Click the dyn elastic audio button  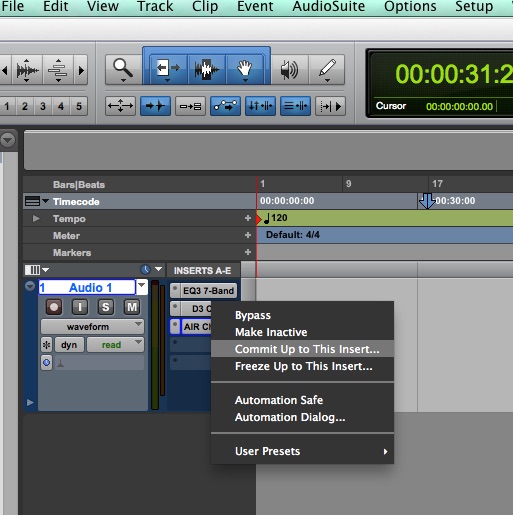pyautogui.click(x=69, y=345)
